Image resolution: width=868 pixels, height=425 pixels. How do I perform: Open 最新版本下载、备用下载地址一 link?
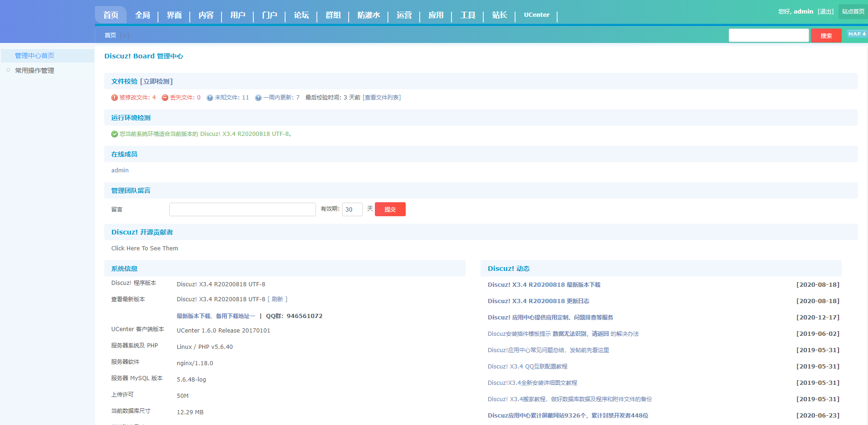point(216,316)
